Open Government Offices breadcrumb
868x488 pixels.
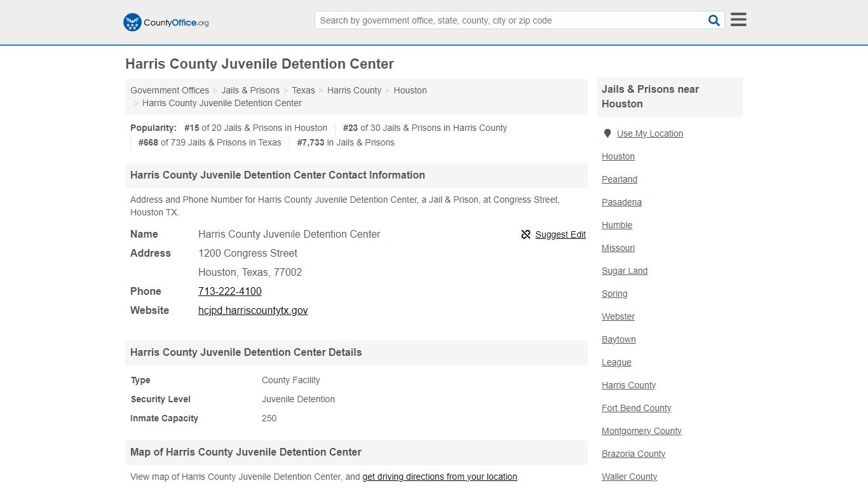tap(170, 90)
